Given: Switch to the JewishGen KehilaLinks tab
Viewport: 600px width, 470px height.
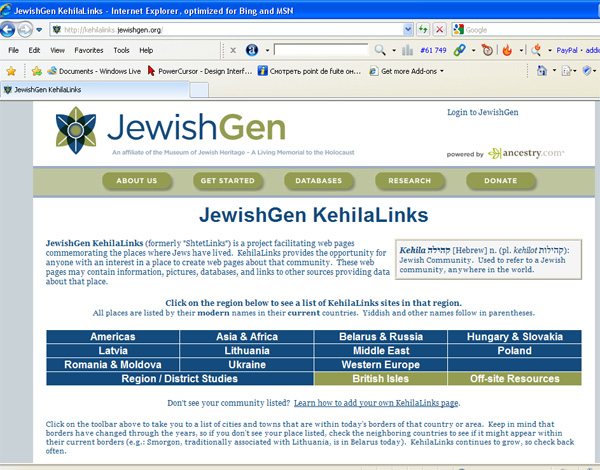Looking at the screenshot, I should pos(95,90).
